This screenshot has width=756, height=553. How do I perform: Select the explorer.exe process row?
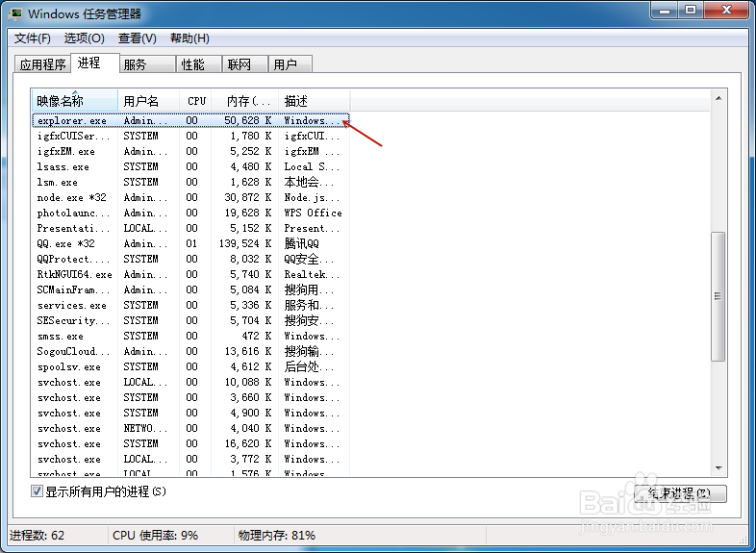[x=191, y=120]
